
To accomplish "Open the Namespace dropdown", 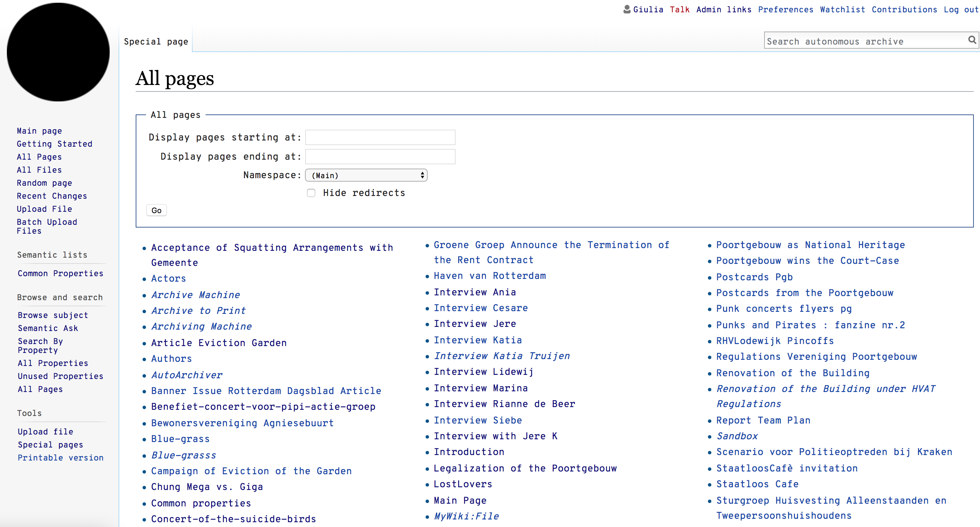I will 366,175.
